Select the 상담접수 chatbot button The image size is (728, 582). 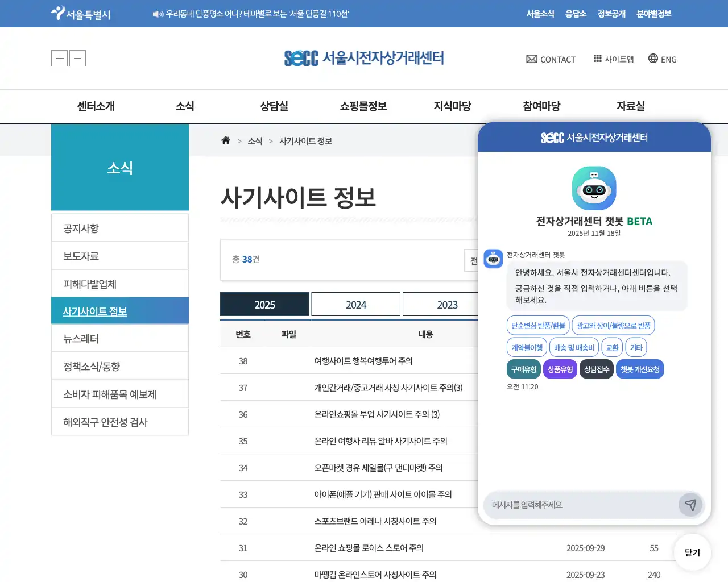pyautogui.click(x=596, y=369)
